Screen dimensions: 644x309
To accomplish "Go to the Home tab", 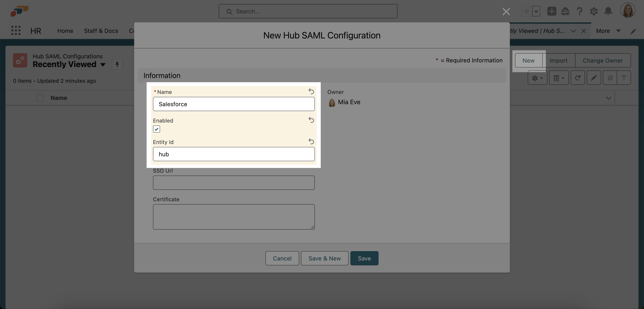I will click(65, 31).
